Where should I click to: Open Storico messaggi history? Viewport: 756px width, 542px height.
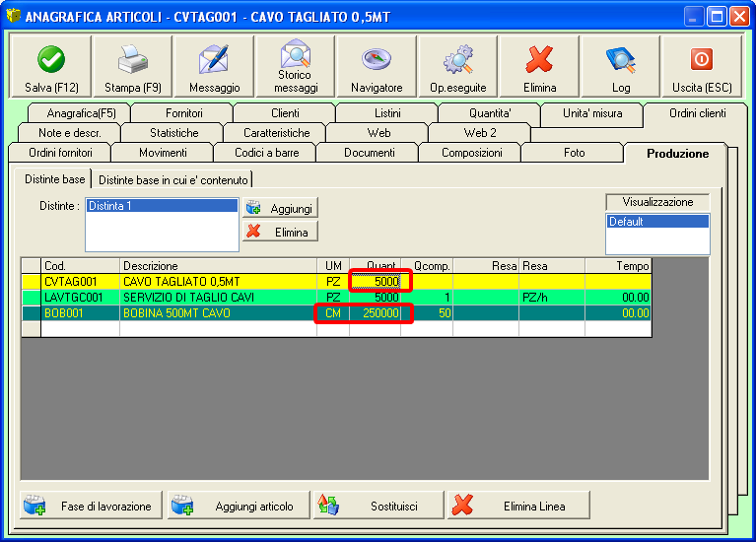click(x=296, y=67)
